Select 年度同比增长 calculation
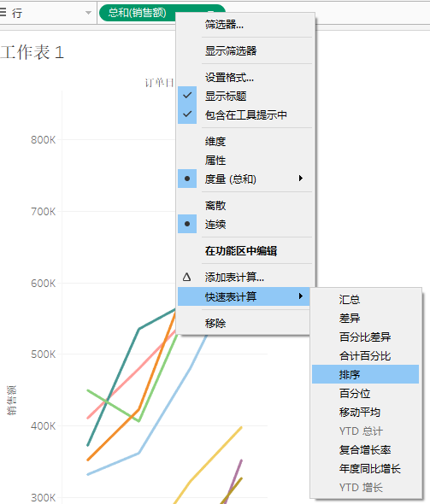 pyautogui.click(x=365, y=468)
